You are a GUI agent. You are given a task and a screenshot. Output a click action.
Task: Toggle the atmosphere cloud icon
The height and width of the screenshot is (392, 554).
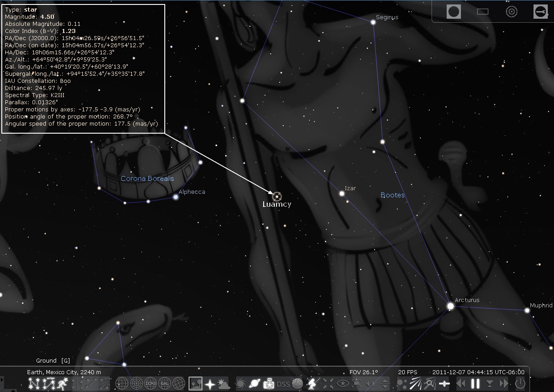(x=224, y=383)
